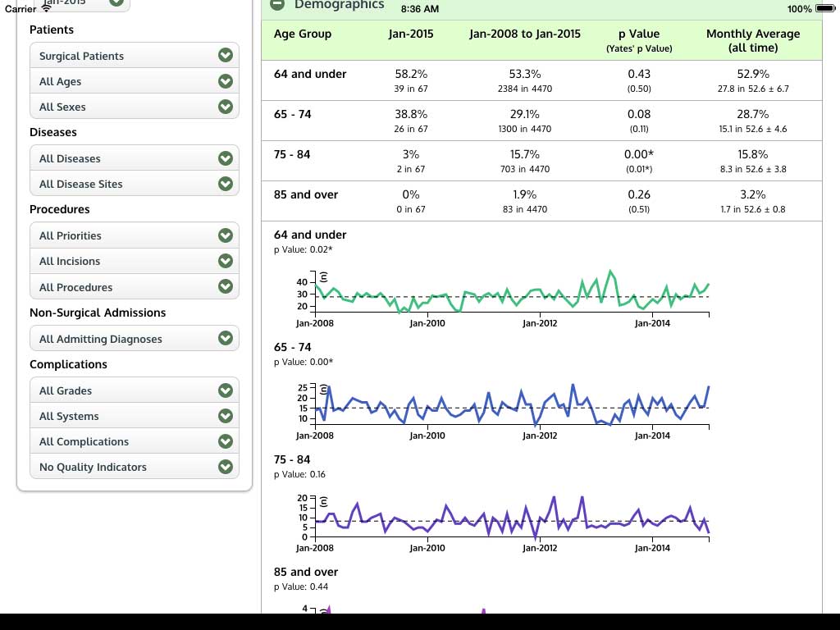840x630 pixels.
Task: Select the Patients section heading
Action: [x=52, y=30]
